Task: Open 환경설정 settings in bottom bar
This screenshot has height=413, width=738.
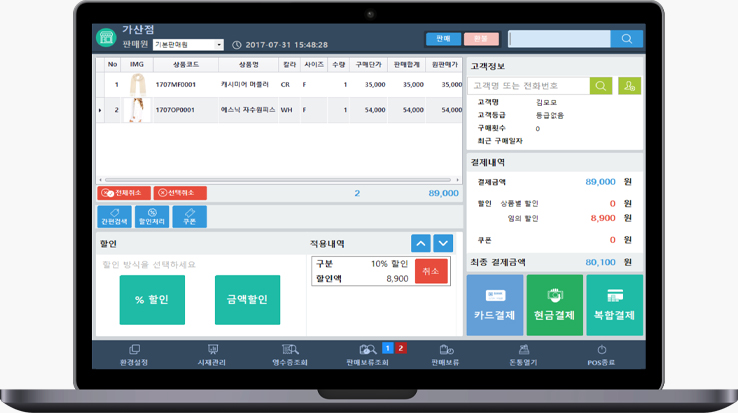Action: click(134, 354)
